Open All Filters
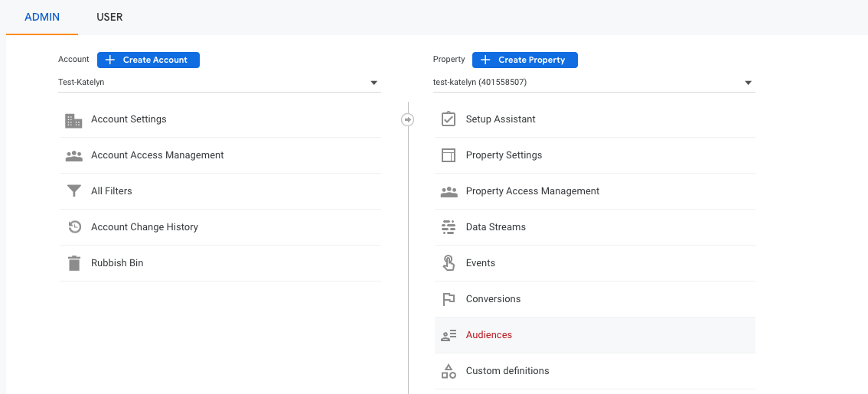This screenshot has height=394, width=868. tap(220, 191)
